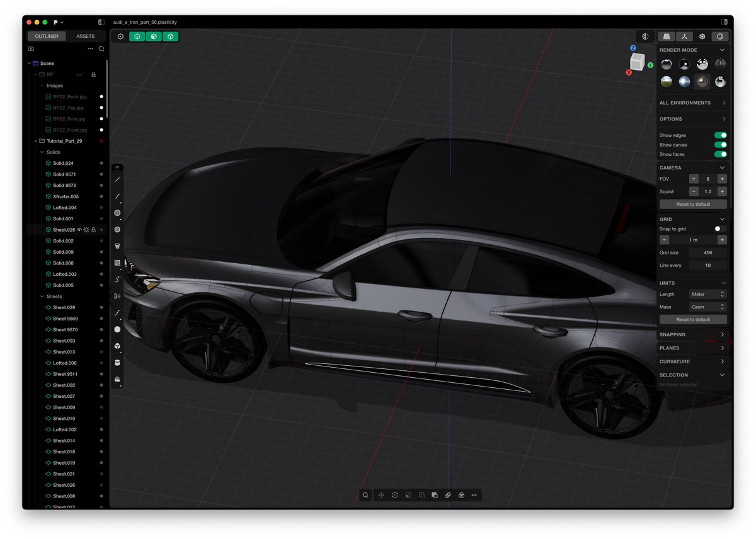Click the Boolean overlap squares command
Viewport: 756px width, 539px height.
435,495
